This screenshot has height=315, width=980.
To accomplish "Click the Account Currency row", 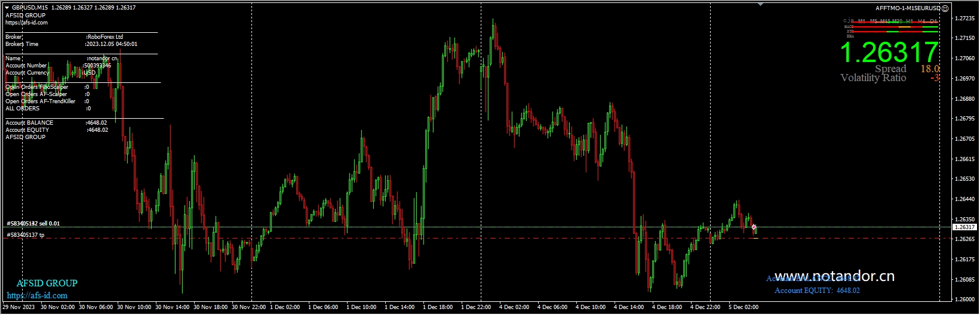I will pyautogui.click(x=51, y=73).
